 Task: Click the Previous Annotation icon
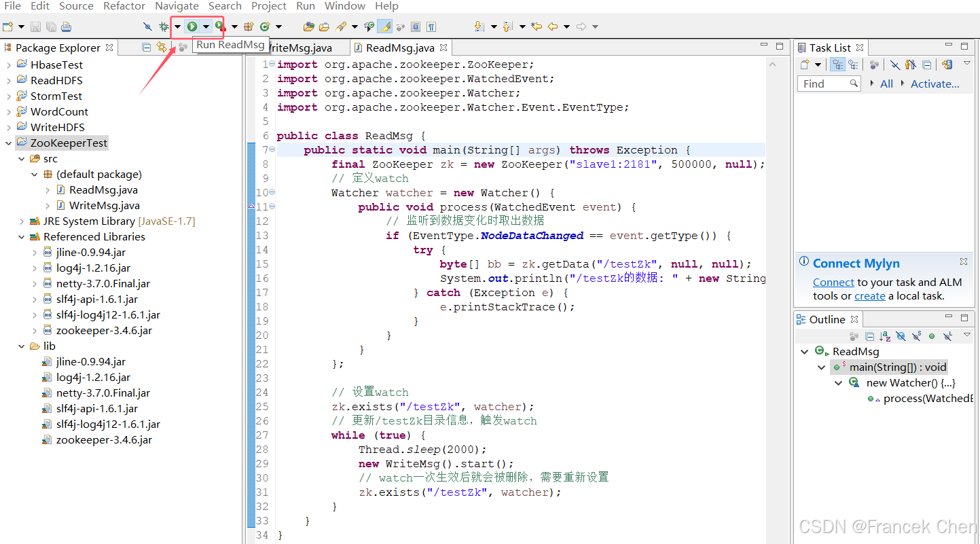point(507,26)
